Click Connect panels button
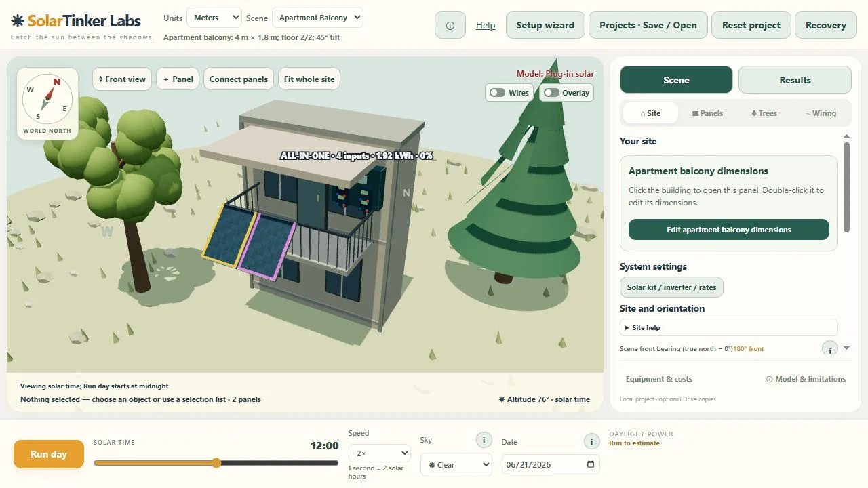Screen dimensions: 868x488 point(239,79)
